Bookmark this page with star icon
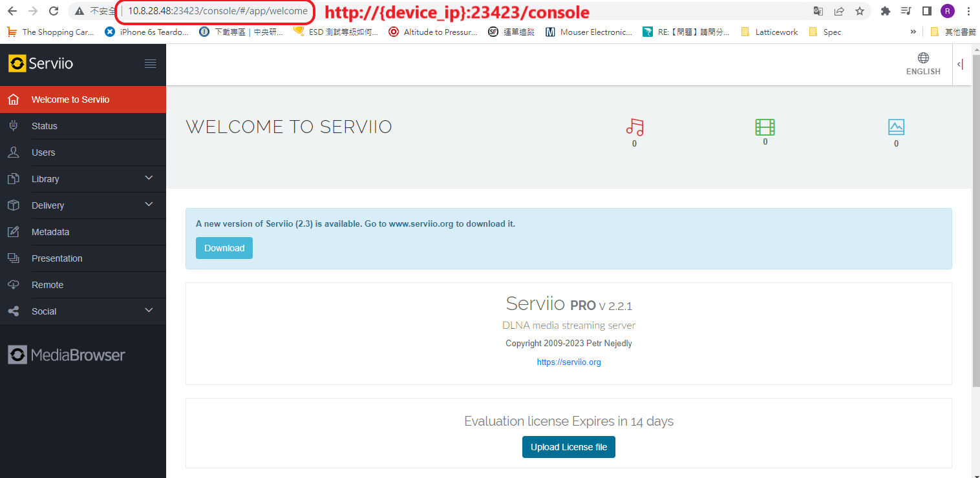The height and width of the screenshot is (478, 980). point(860,11)
